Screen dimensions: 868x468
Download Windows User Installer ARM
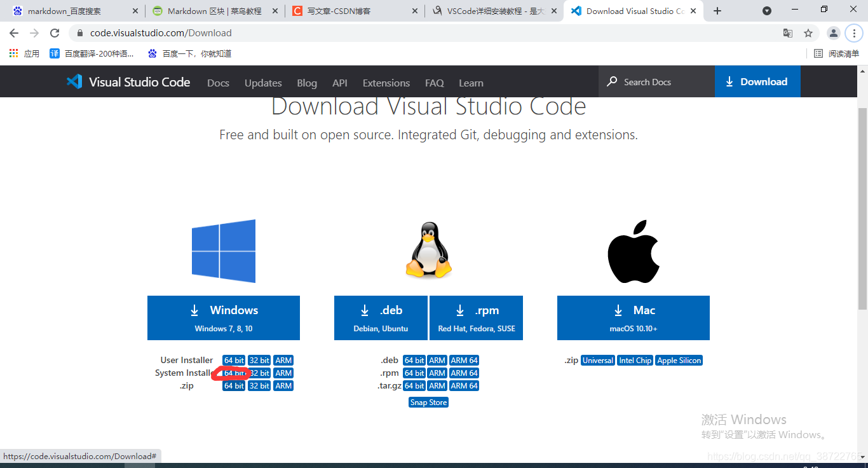(283, 361)
